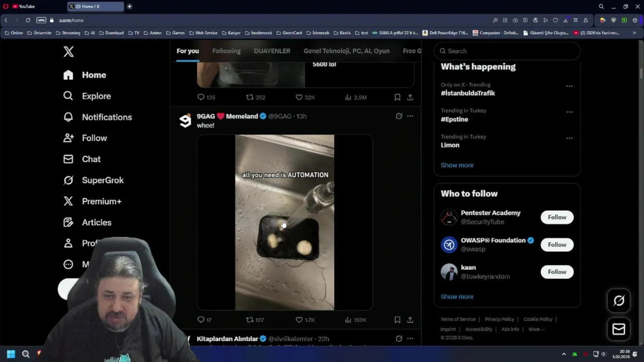The image size is (644, 362).
Task: Follow Pentester Academy
Action: tap(557, 217)
